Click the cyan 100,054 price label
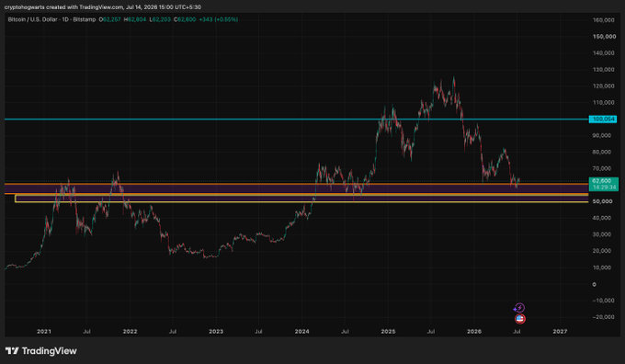 click(603, 119)
